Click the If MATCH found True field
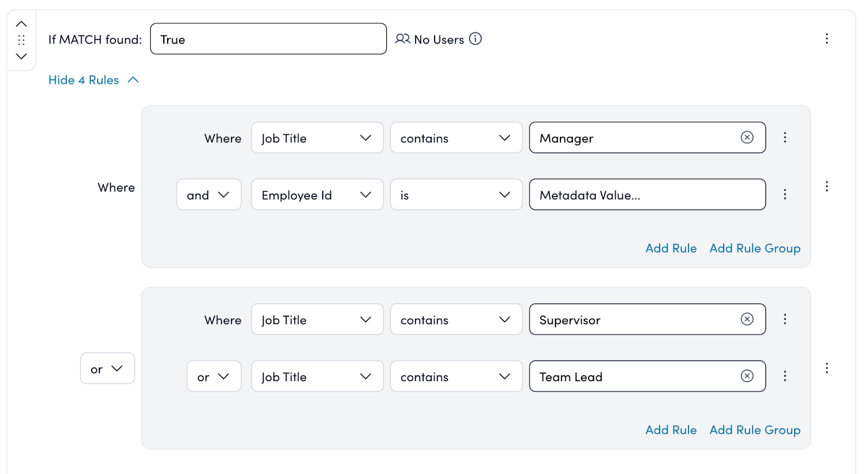Image resolution: width=868 pixels, height=474 pixels. click(x=268, y=39)
